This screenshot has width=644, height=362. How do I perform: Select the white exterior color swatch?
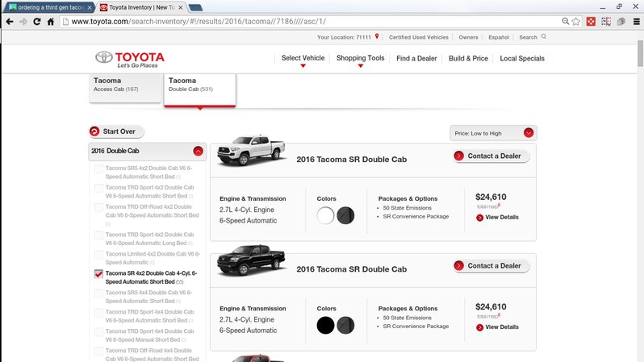[325, 215]
